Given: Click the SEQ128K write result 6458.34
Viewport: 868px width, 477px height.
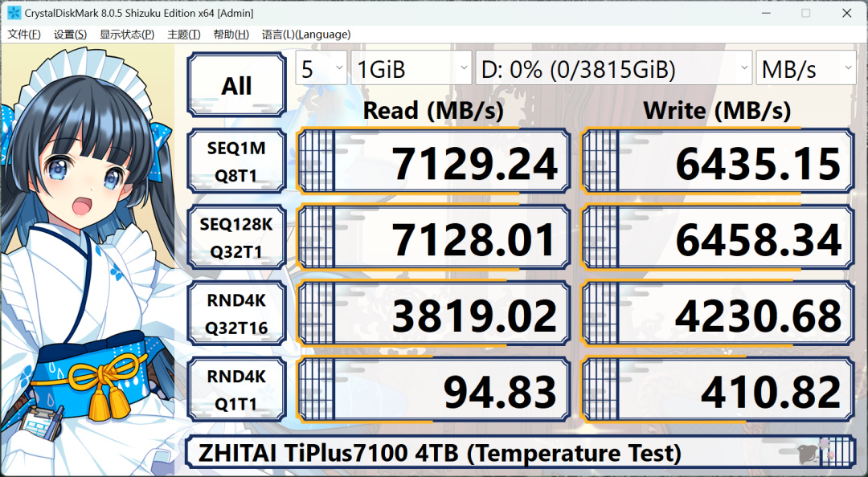Looking at the screenshot, I should [718, 238].
